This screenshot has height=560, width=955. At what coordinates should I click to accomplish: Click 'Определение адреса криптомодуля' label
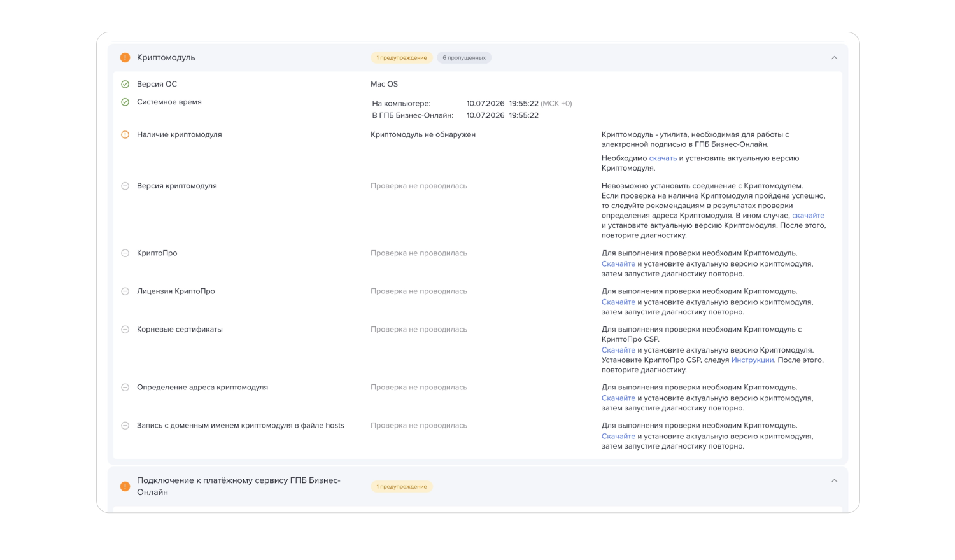(x=202, y=388)
